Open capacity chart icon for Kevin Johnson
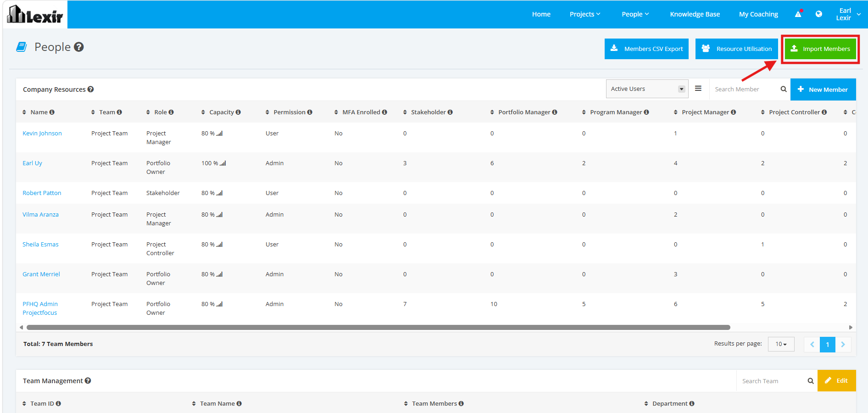Screen dimensions: 868x413 (220, 134)
